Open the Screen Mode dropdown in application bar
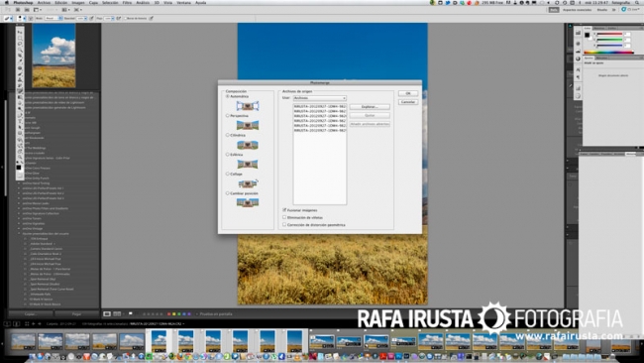Screen dimensions: 644x363 pyautogui.click(x=77, y=10)
